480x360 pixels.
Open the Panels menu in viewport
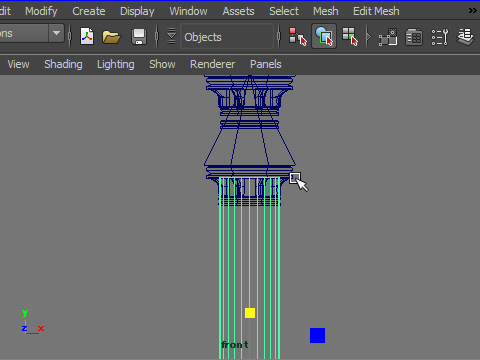[x=266, y=64]
